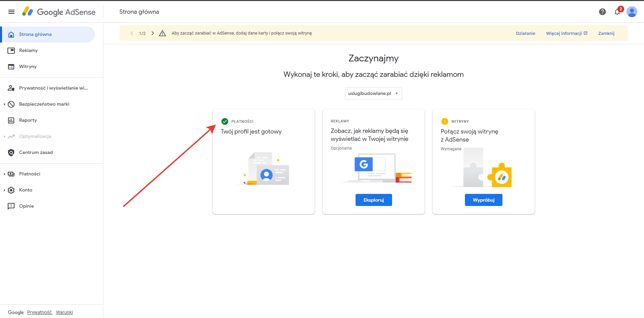Click the 'Google' text in the footer
The width and height of the screenshot is (644, 318).
coord(16,312)
